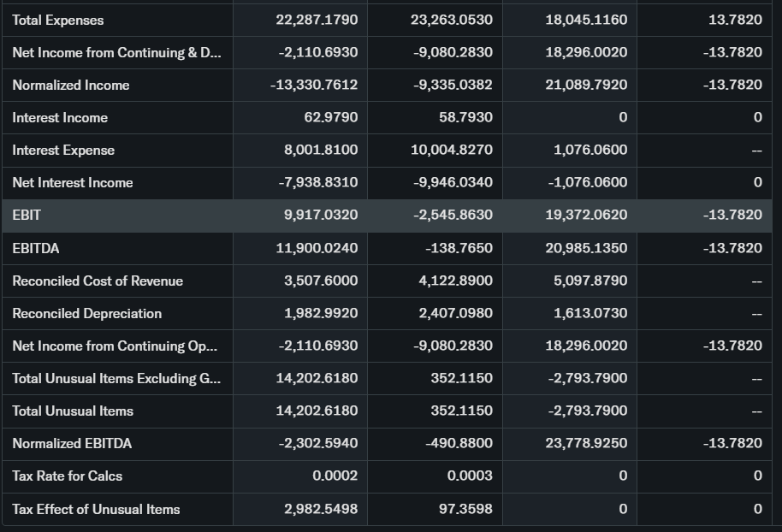
Task: Select the Normalized Income row label
Action: pos(71,86)
